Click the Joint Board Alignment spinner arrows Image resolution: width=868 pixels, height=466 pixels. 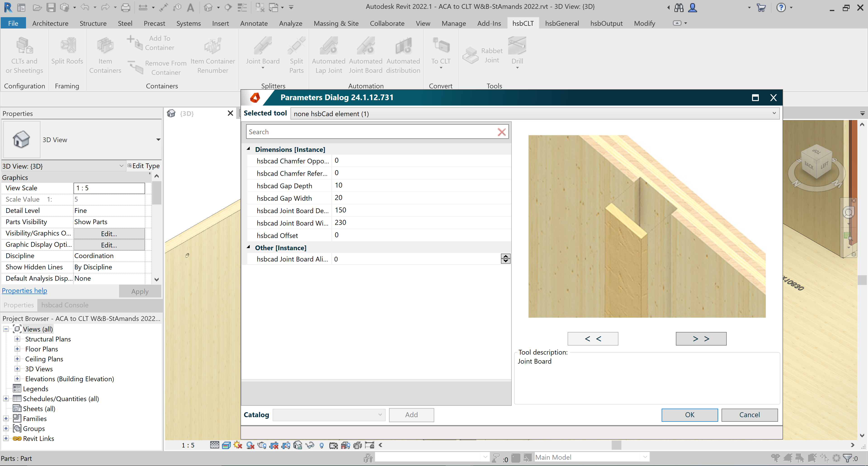[505, 259]
